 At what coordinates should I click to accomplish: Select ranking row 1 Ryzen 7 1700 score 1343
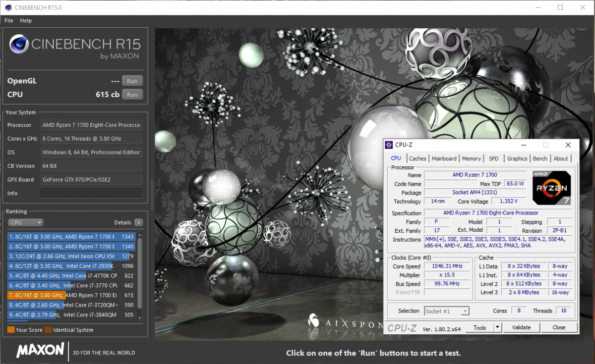(x=71, y=237)
